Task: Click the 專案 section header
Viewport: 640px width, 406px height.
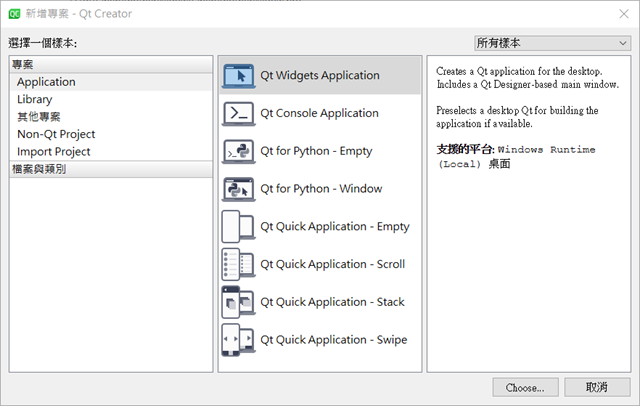Action: [111, 64]
